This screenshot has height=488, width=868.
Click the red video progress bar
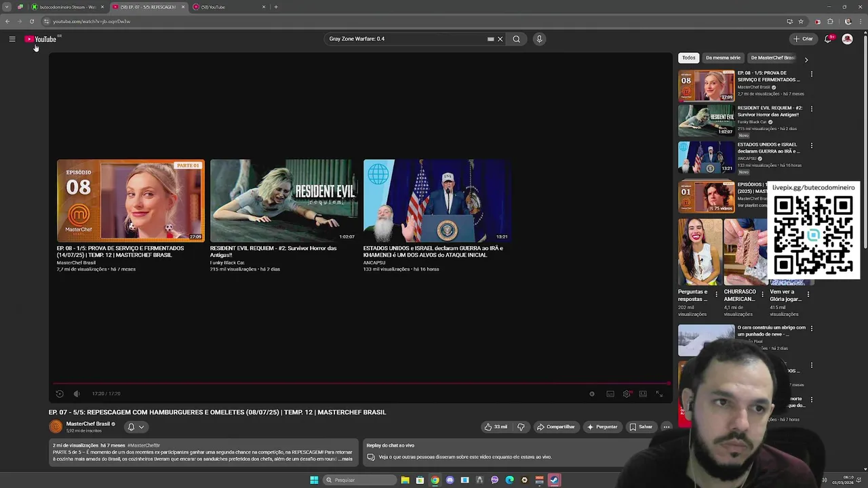pos(361,384)
